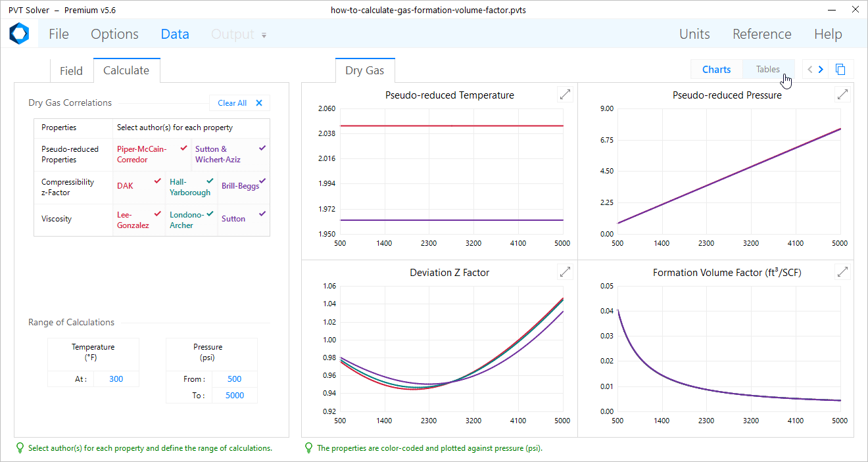Click the PVT Solver hexagon logo icon
This screenshot has height=462, width=868.
point(18,34)
